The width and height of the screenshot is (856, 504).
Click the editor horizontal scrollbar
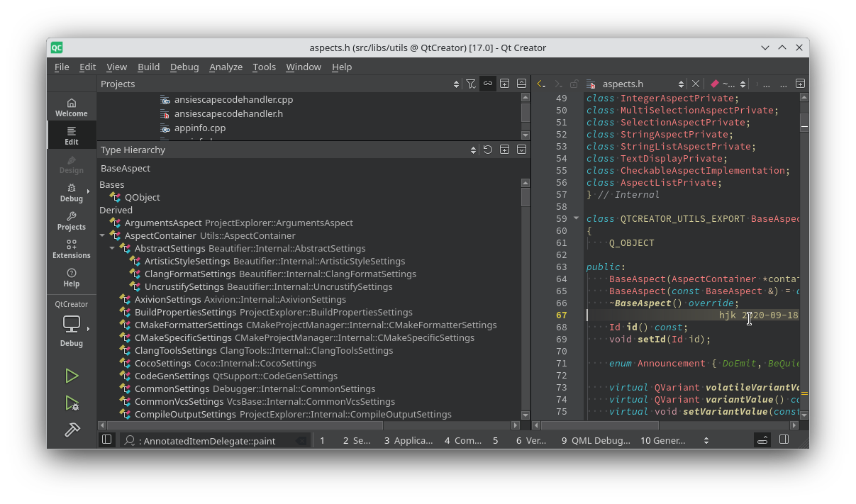[665, 425]
